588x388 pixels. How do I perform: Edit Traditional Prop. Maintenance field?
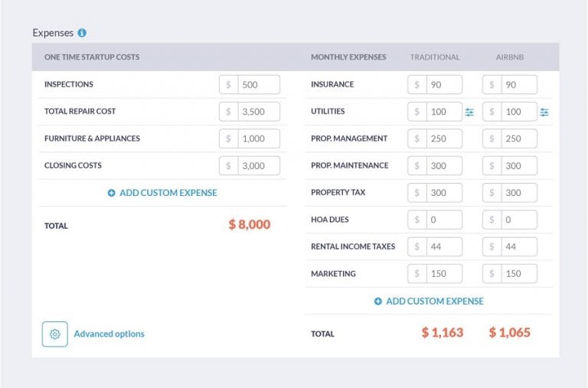tap(443, 166)
